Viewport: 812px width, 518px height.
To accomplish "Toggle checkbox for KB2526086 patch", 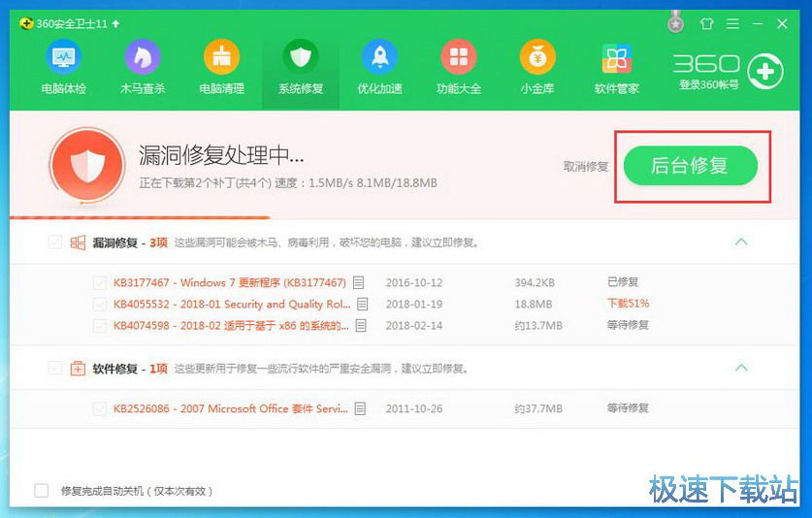I will coord(99,408).
